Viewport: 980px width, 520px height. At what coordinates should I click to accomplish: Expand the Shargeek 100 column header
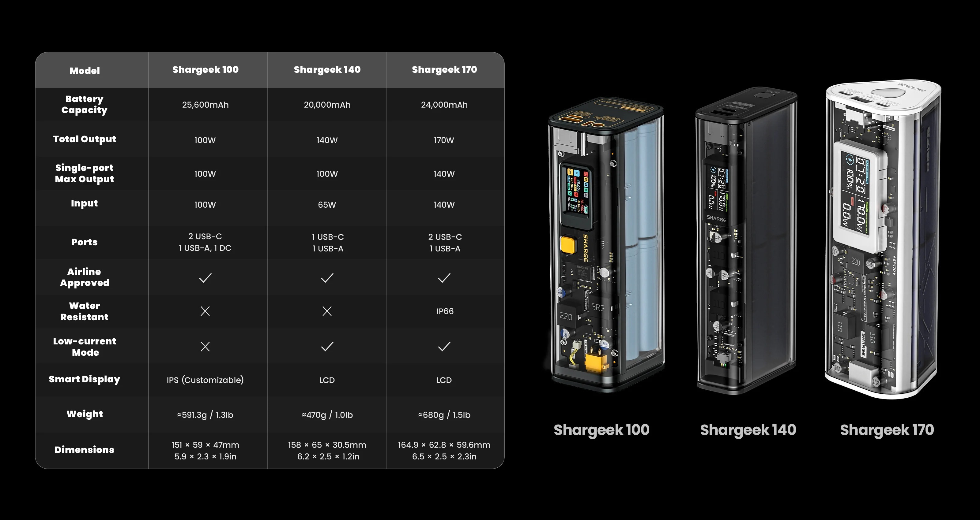[205, 69]
